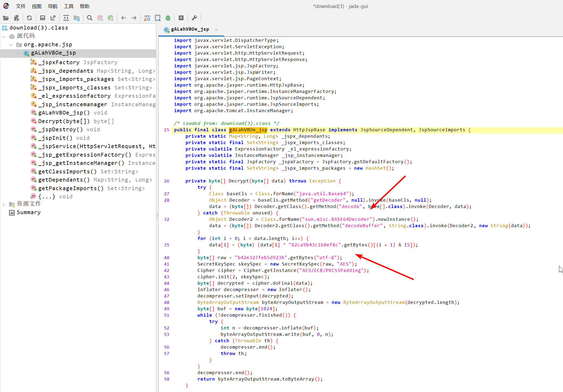Open the 工具 menu
The width and height of the screenshot is (563, 392).
click(69, 6)
